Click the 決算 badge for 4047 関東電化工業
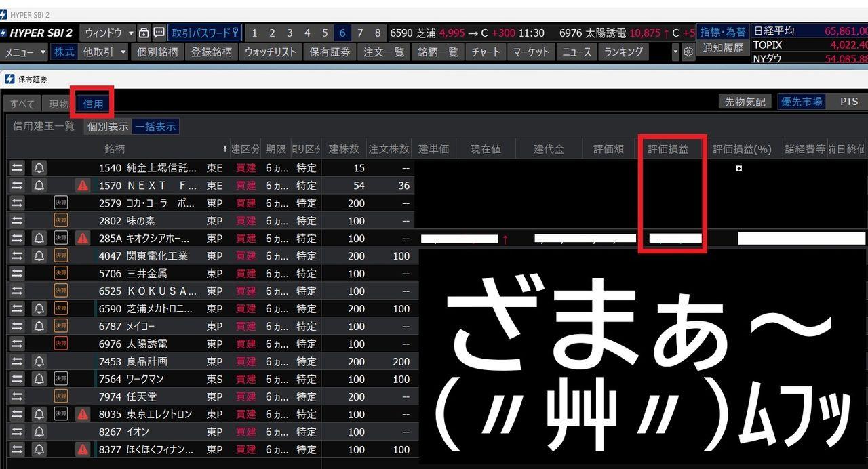The image size is (868, 469). click(61, 256)
